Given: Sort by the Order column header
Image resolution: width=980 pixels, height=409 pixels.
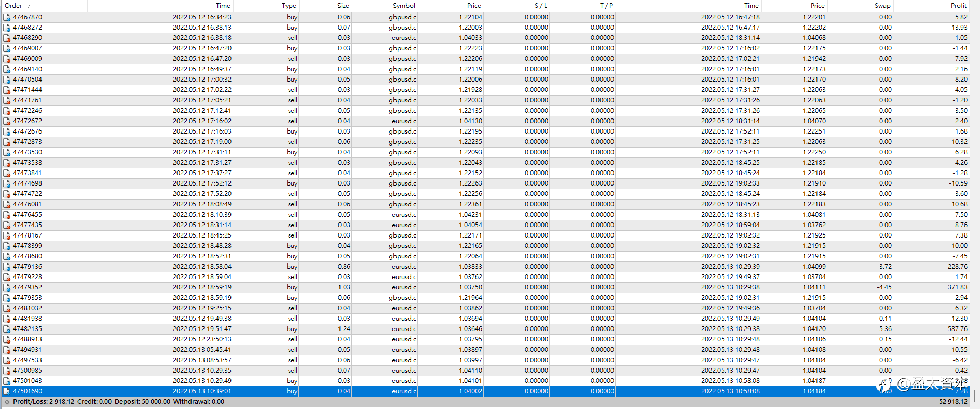Looking at the screenshot, I should point(13,6).
